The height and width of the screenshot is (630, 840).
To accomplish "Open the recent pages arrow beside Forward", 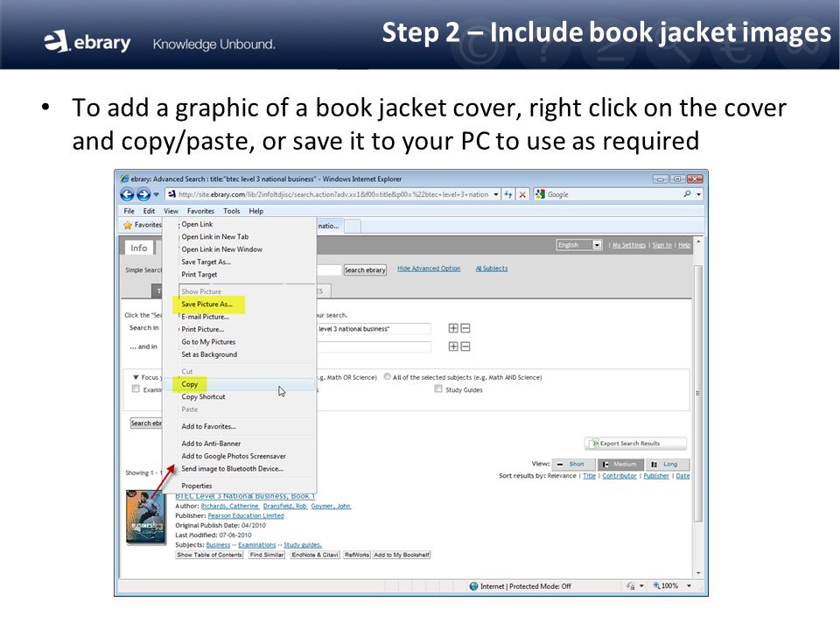I will pos(157,194).
